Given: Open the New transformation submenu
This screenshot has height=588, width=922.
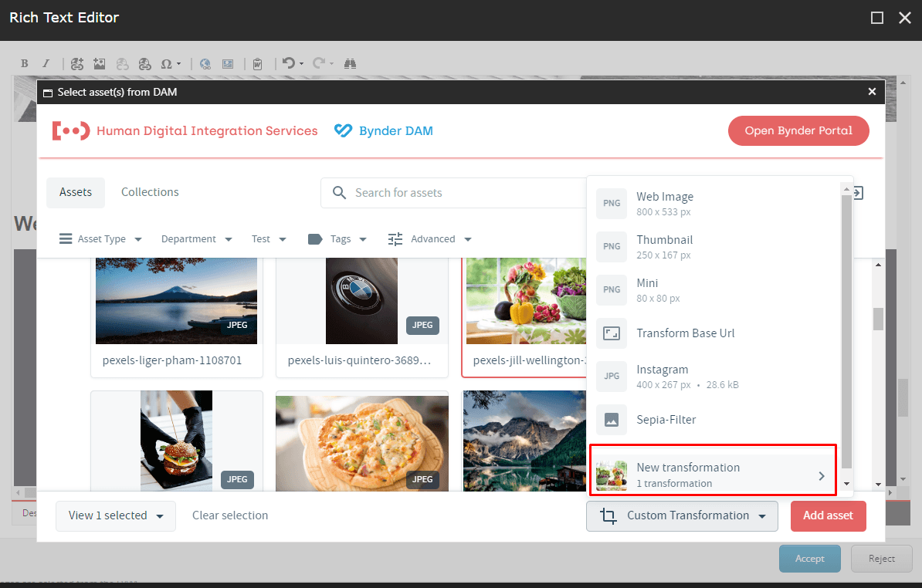Looking at the screenshot, I should click(x=712, y=475).
